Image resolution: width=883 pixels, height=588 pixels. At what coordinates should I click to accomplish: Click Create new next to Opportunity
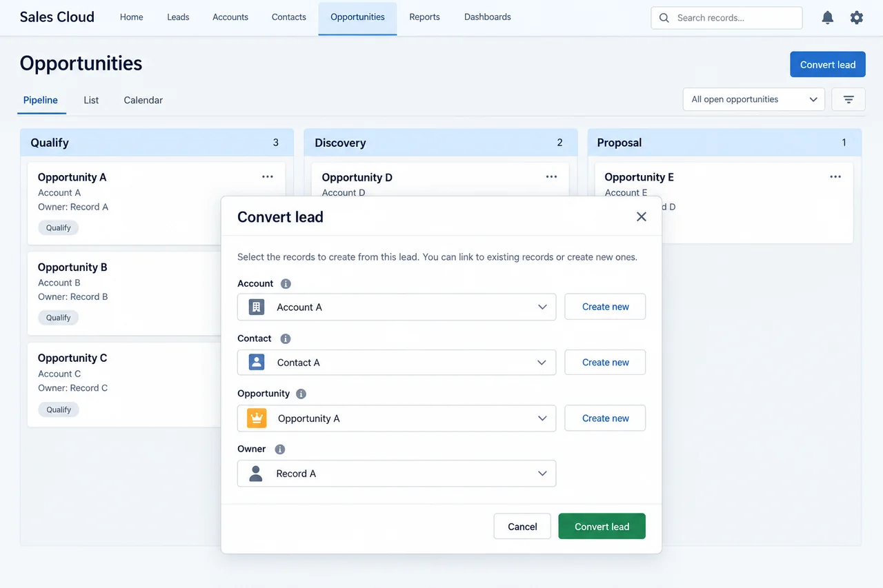pyautogui.click(x=605, y=418)
